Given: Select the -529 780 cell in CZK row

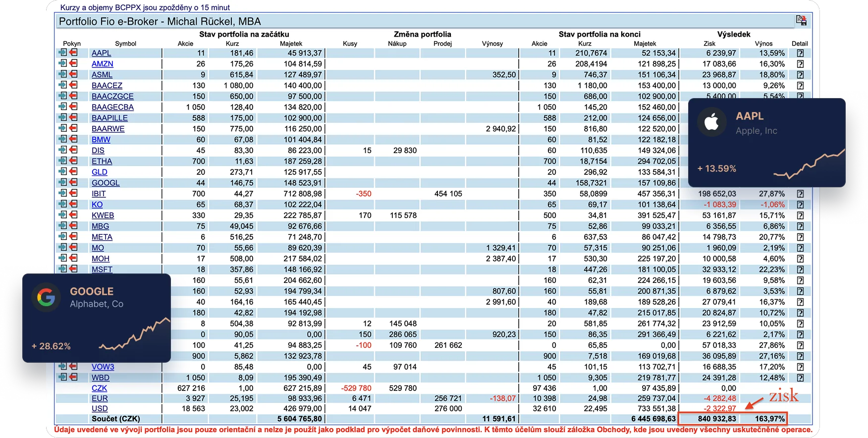Looking at the screenshot, I should 356,388.
